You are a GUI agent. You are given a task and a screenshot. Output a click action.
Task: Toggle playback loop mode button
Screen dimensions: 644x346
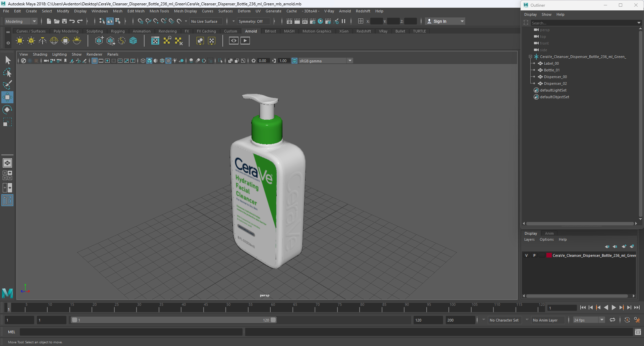coord(612,320)
